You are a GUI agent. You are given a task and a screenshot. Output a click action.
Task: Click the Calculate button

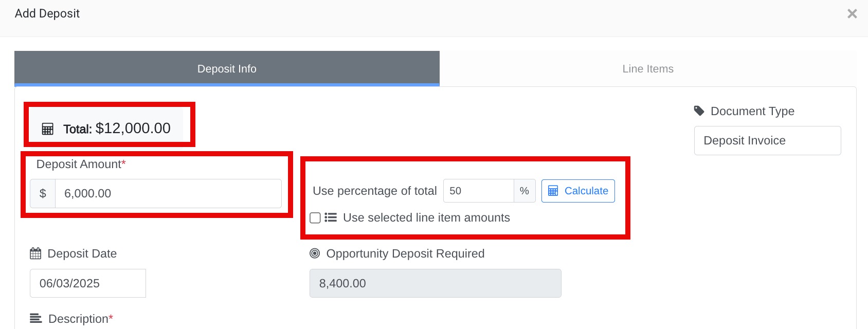click(x=578, y=191)
